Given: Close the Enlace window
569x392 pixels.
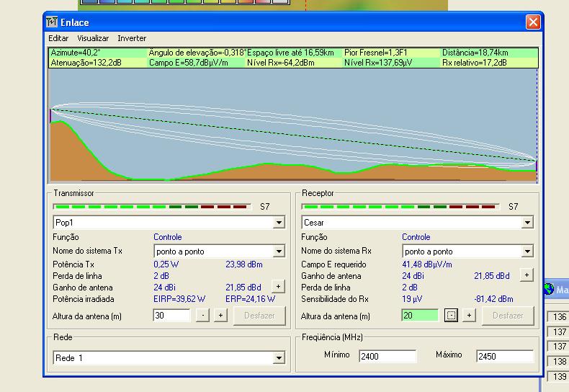Looking at the screenshot, I should point(533,22).
